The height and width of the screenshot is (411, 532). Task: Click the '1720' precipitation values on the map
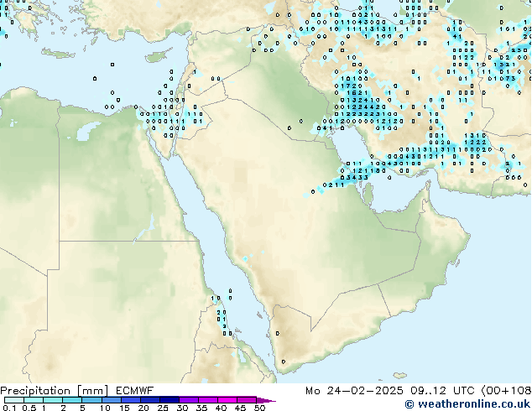[x=352, y=86]
